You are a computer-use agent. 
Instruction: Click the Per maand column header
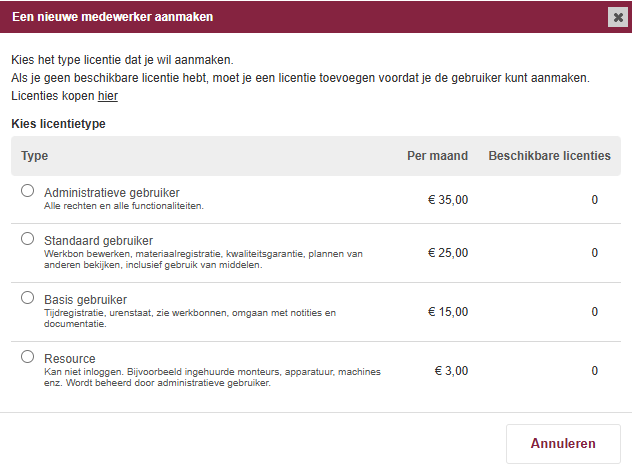(x=437, y=156)
